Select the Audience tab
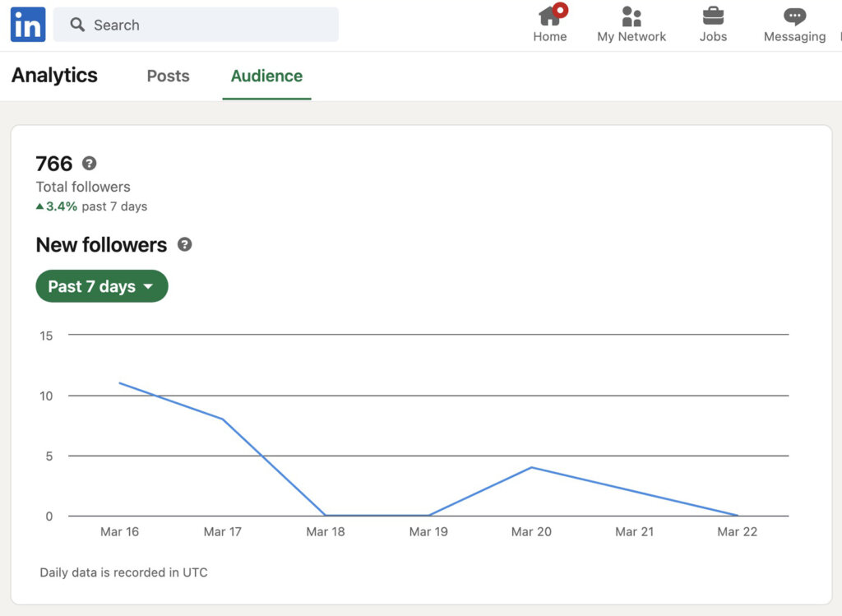This screenshot has height=616, width=842. pyautogui.click(x=266, y=76)
